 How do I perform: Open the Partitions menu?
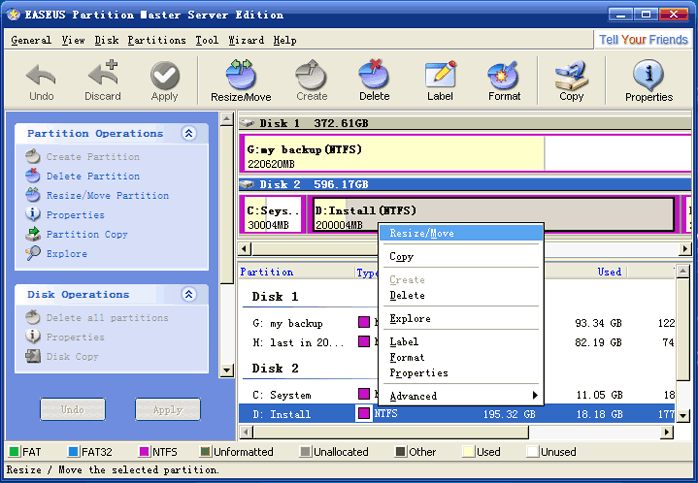coord(157,40)
